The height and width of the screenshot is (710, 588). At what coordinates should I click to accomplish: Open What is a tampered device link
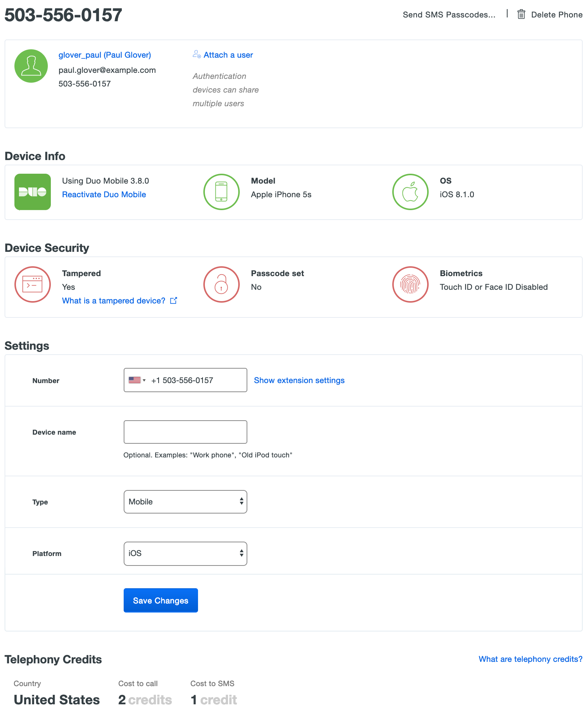pos(114,301)
